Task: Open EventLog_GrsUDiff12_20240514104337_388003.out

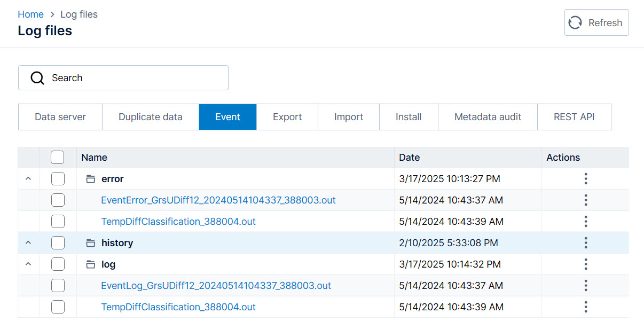Action: pos(216,285)
